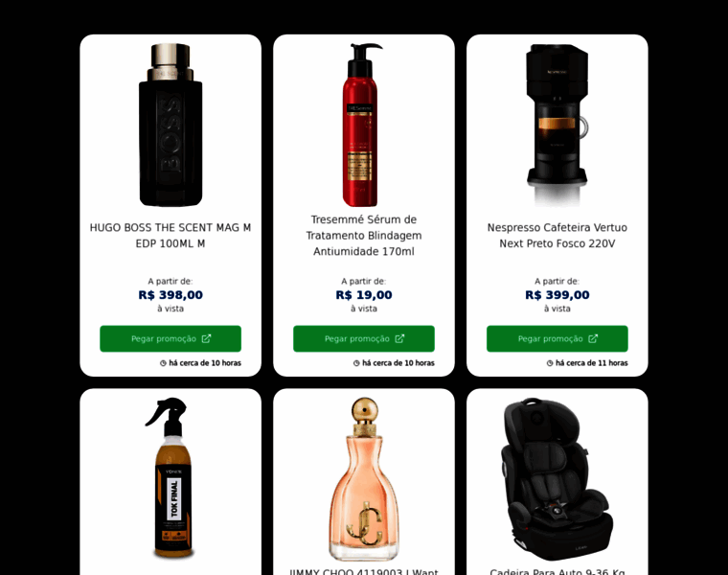
Task: Open the Tok Final spray bottle image
Action: click(x=171, y=478)
